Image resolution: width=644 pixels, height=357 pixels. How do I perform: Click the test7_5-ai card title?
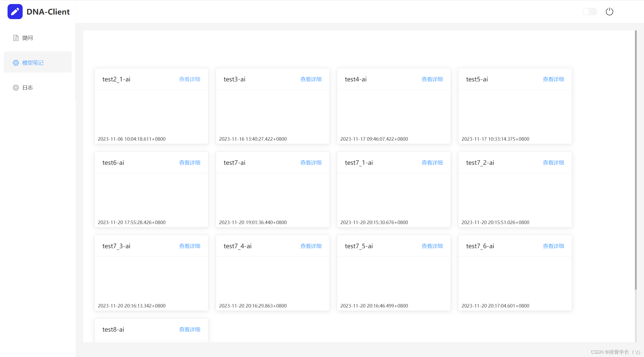pyautogui.click(x=359, y=246)
